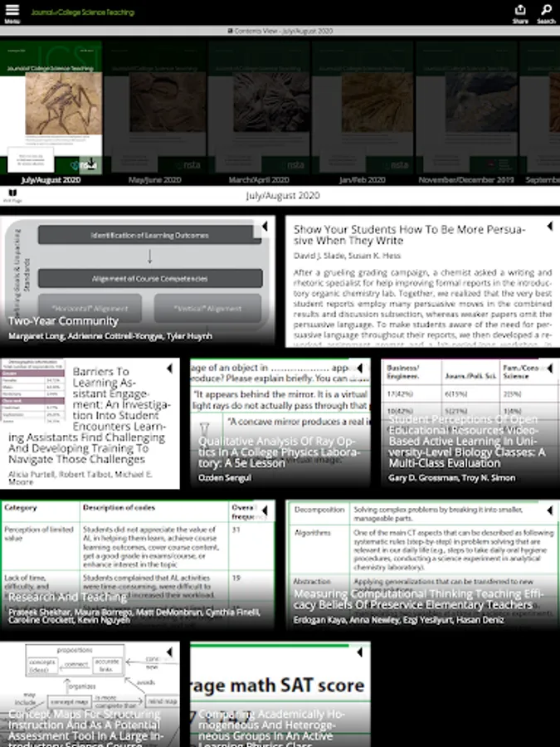
Task: Select the July/August 2020 issue cover
Action: point(51,107)
